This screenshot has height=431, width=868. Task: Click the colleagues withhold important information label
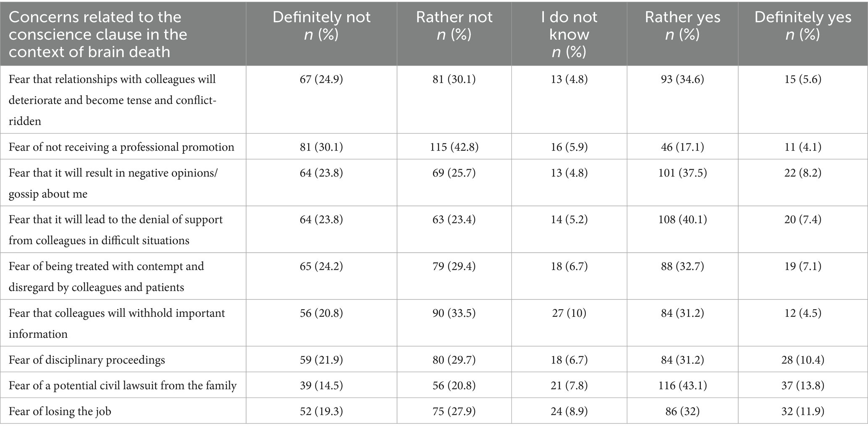click(x=117, y=323)
